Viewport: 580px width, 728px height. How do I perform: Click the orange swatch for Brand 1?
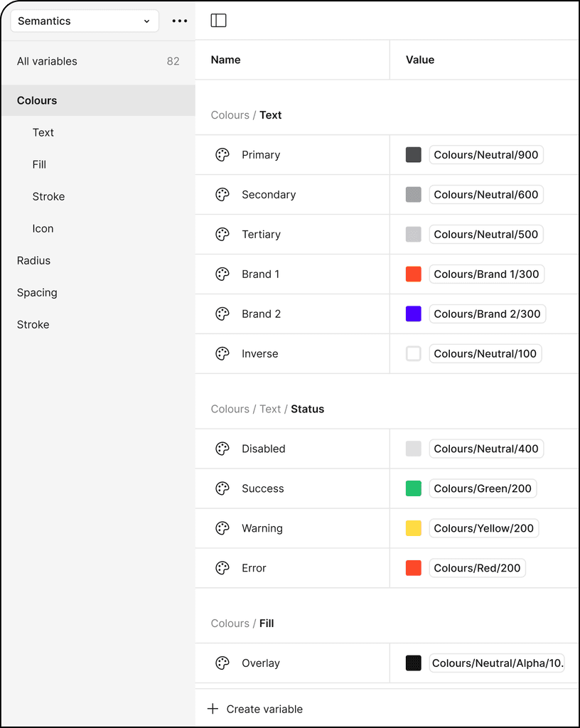point(413,274)
